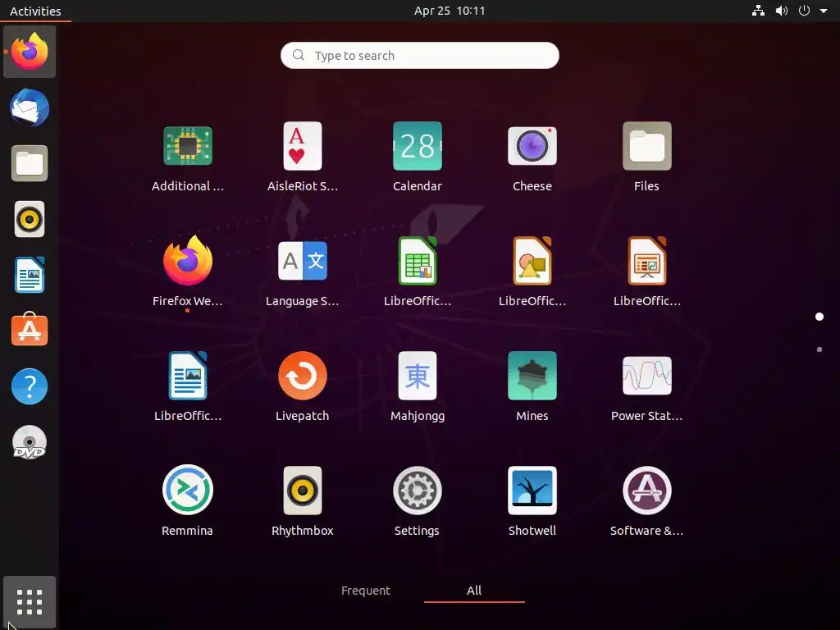Open the Mines game
This screenshot has height=630, width=840.
tap(532, 376)
